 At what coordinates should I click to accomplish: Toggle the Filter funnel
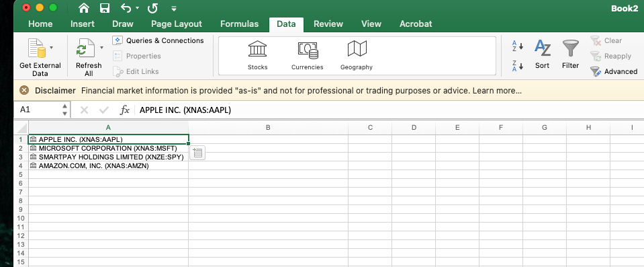coord(570,54)
